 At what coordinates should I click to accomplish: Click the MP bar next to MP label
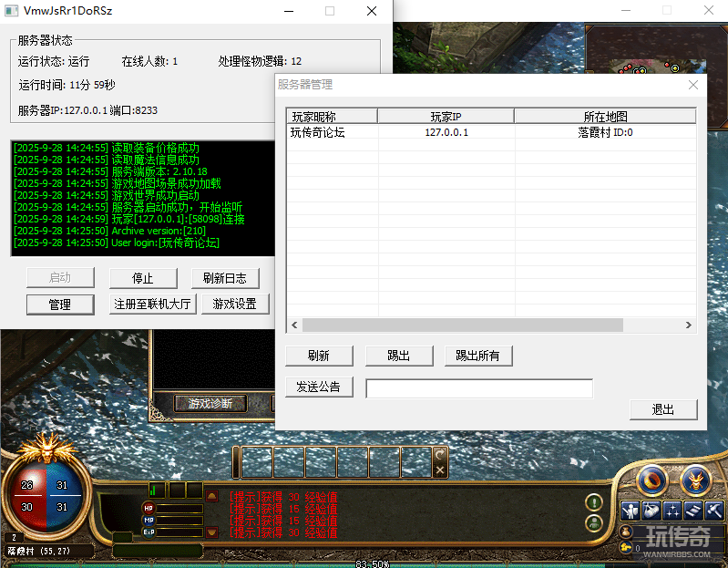click(179, 521)
